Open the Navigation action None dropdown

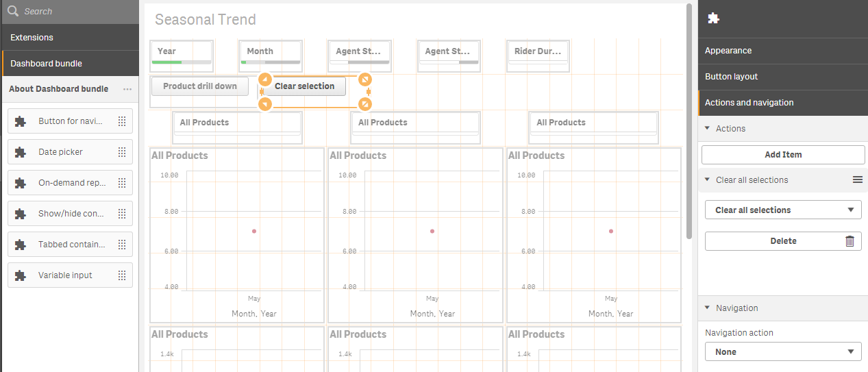tap(783, 352)
